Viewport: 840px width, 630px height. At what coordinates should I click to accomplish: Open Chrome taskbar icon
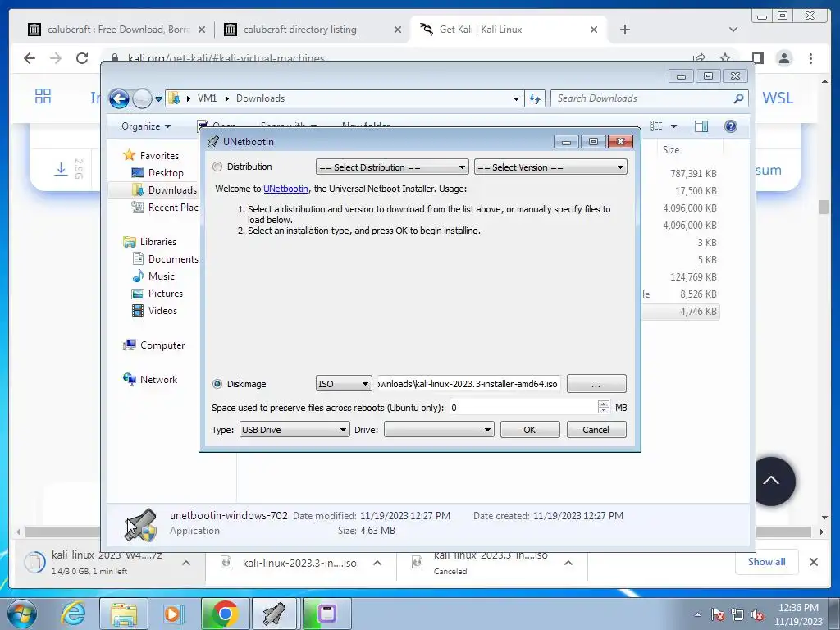click(225, 614)
